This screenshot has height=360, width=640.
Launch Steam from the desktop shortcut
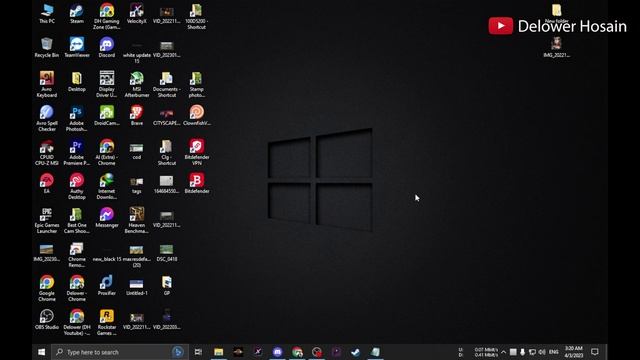pyautogui.click(x=77, y=13)
